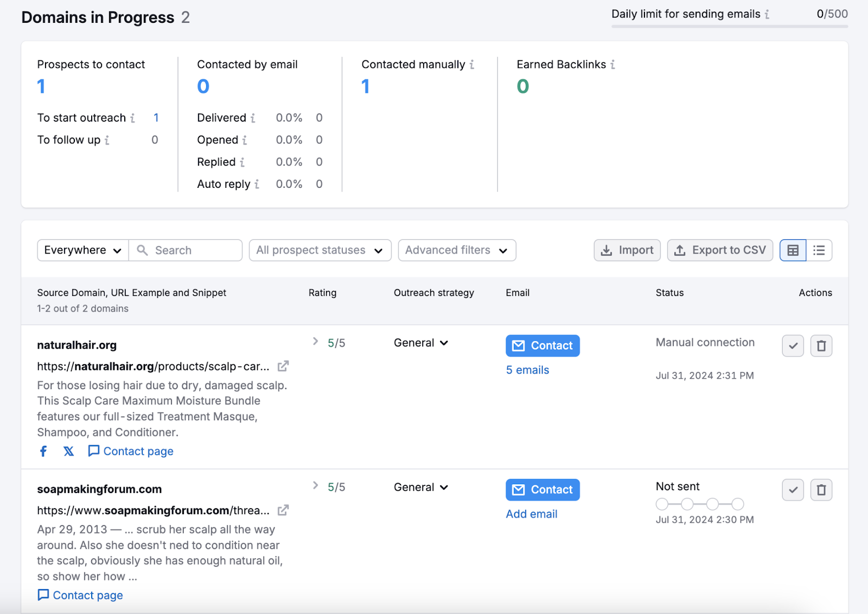Expand rating details for soapmakingforum.com

click(x=315, y=485)
